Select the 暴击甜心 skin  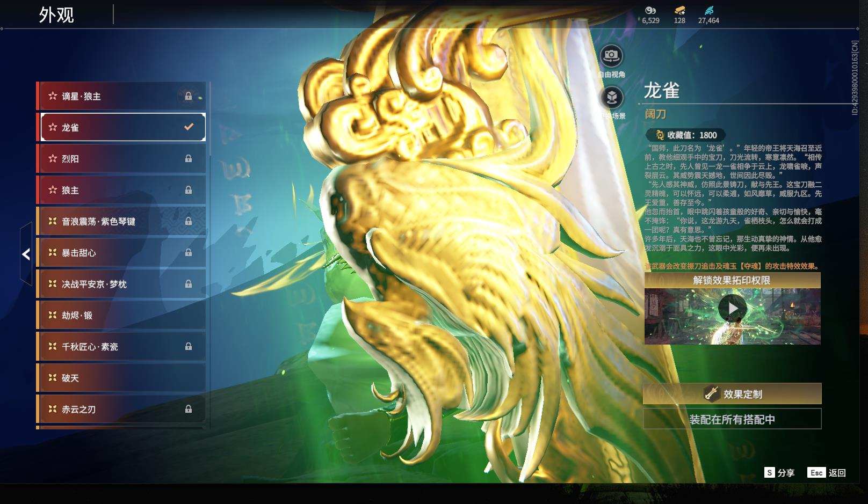[121, 252]
